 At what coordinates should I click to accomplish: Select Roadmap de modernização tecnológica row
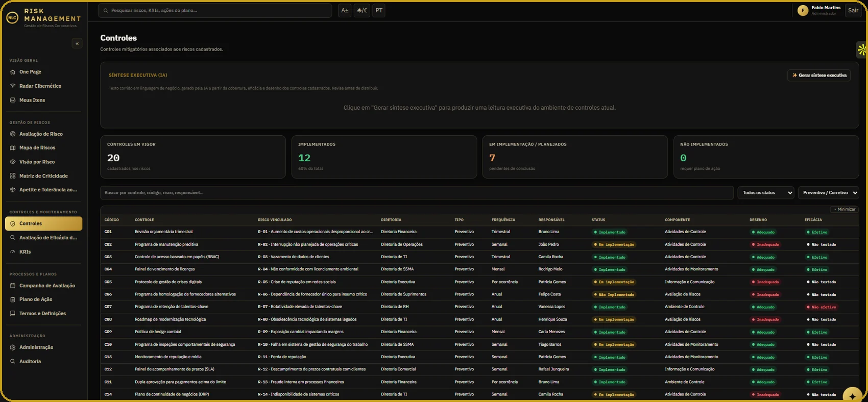point(479,319)
